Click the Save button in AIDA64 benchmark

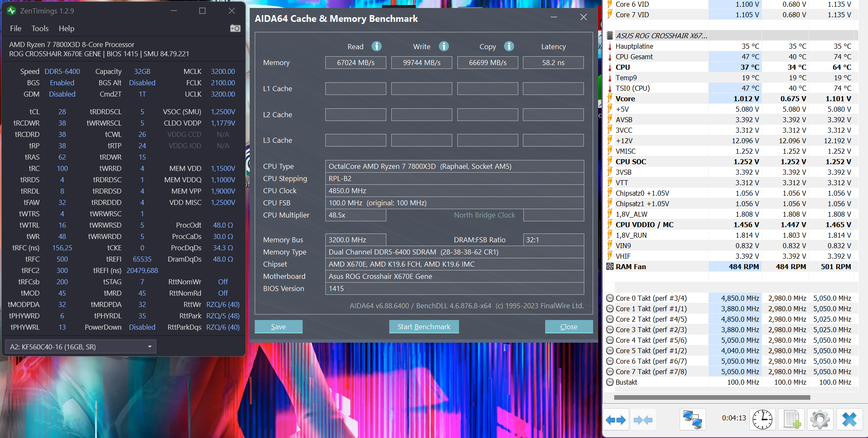point(278,327)
